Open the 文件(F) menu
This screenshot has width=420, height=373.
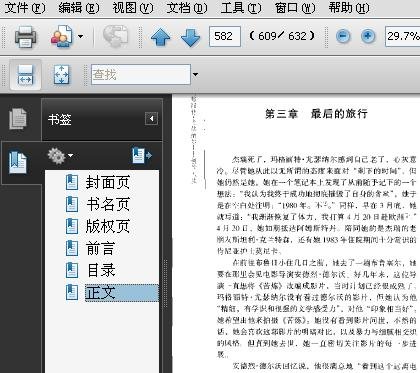coord(25,7)
